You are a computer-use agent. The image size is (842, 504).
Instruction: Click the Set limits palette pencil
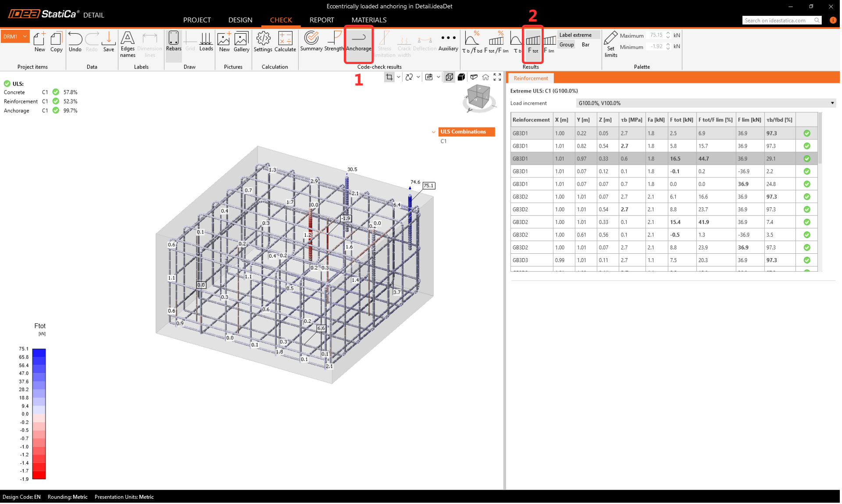coord(610,43)
